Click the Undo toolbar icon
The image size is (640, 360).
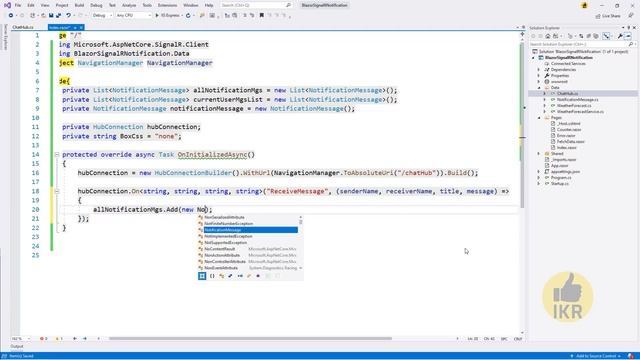68,16
